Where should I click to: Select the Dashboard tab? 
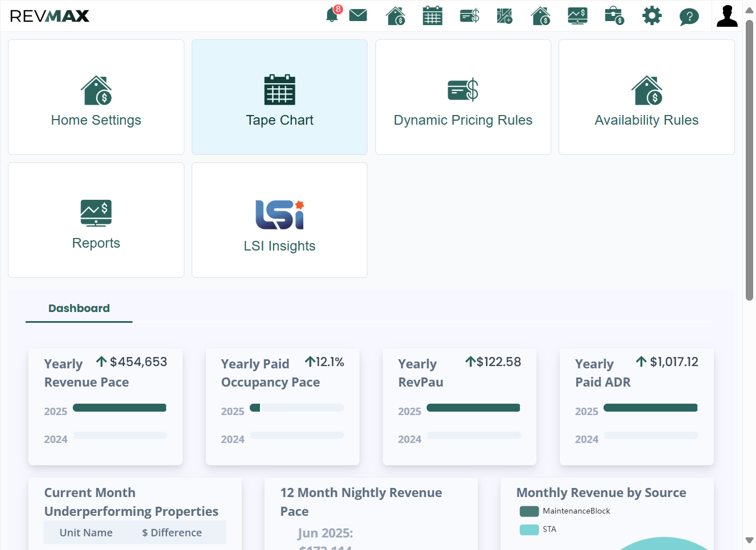pos(79,309)
